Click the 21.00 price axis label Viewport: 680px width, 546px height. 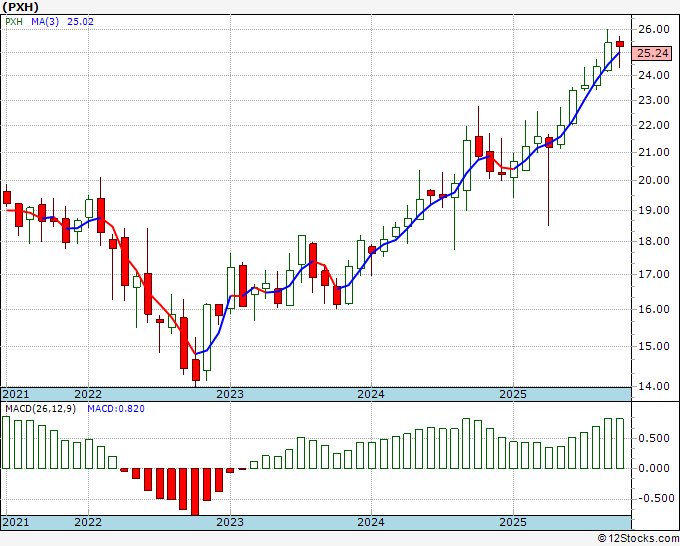(x=654, y=153)
